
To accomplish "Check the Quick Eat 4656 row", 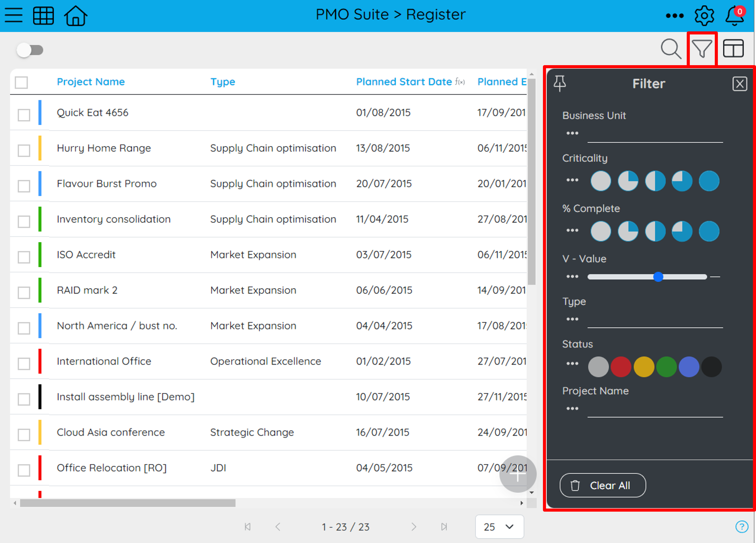I will click(x=24, y=115).
